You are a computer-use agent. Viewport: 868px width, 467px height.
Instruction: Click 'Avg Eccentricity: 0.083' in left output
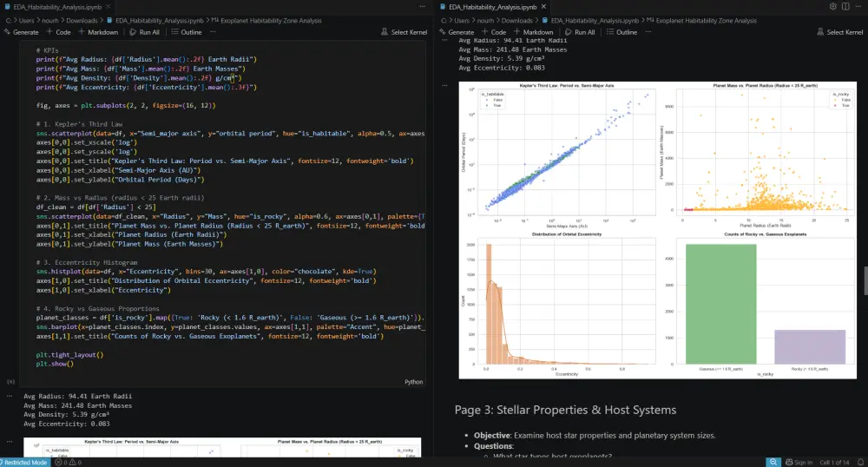pos(67,424)
